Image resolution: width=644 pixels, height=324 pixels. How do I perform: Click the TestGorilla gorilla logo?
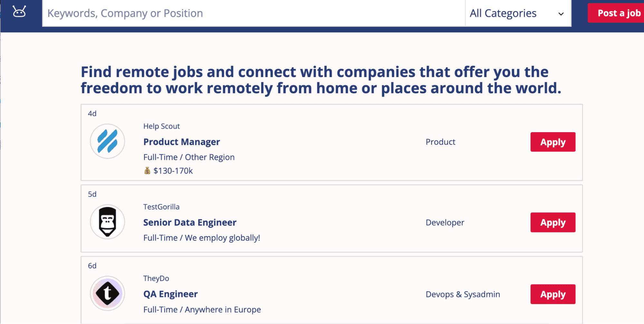107,222
